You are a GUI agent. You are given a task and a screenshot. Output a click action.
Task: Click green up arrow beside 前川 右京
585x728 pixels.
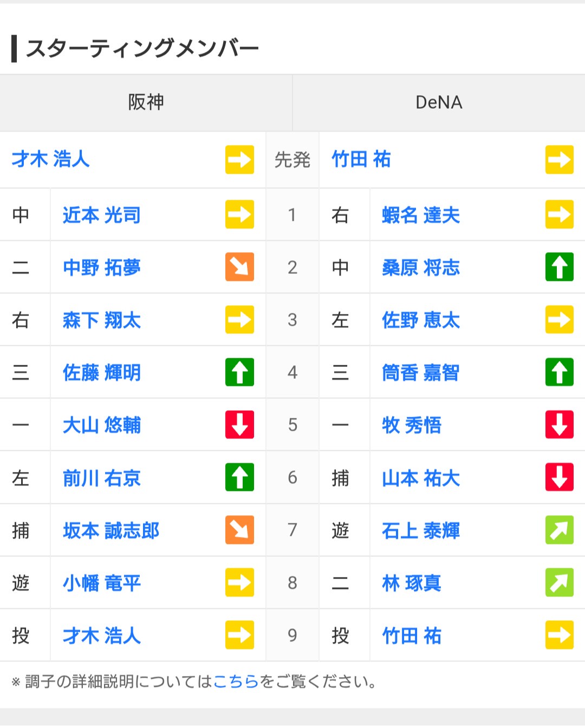tap(239, 477)
